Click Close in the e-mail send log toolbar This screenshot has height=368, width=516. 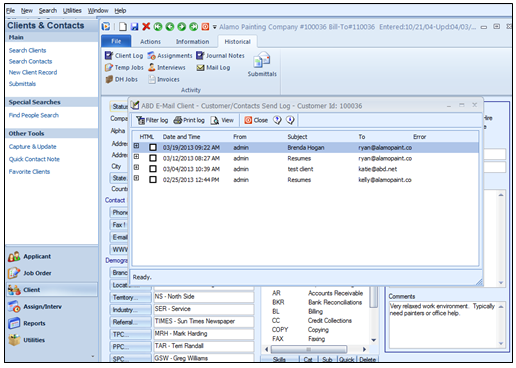256,120
